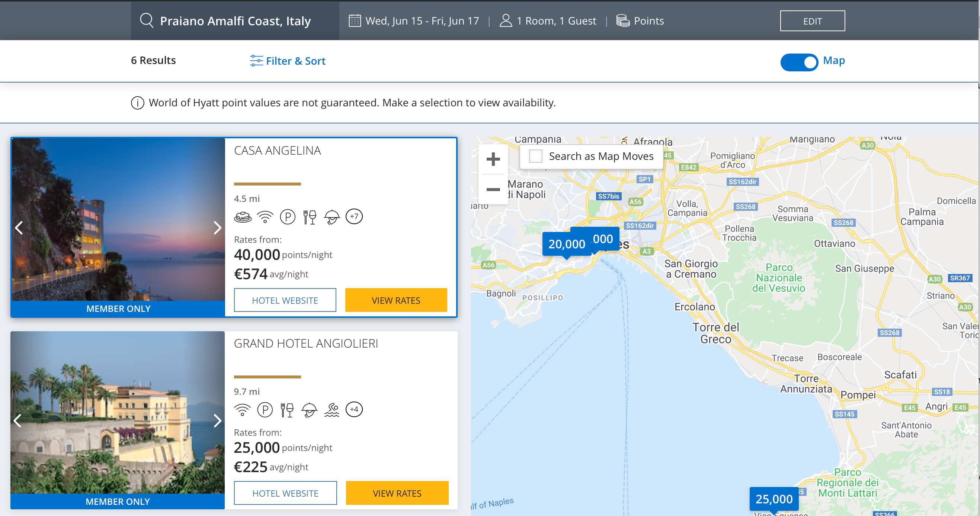This screenshot has height=516, width=980.
Task: Click the breakfast amenity icon for Casa Angelina
Action: 243,216
